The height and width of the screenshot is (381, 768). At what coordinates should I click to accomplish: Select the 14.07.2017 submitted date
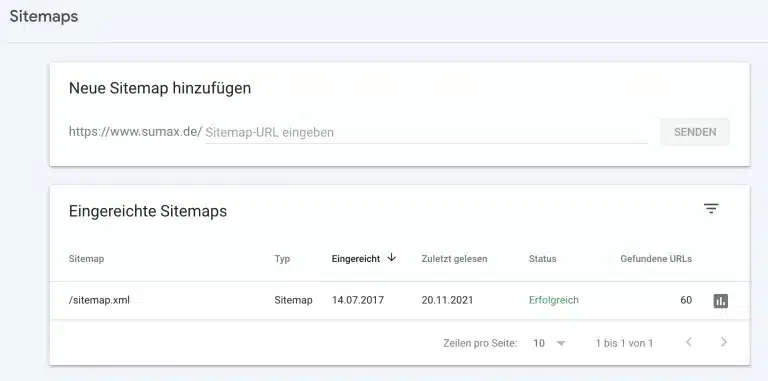point(358,300)
